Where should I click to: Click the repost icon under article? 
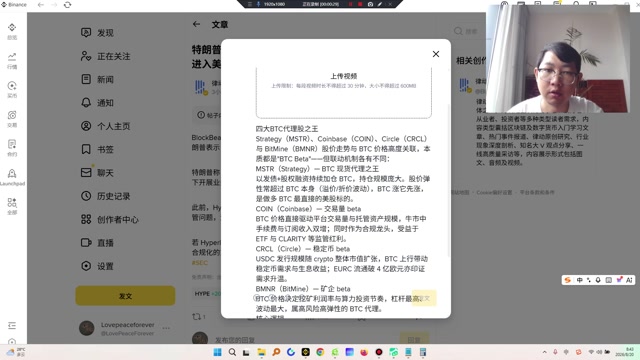[x=196, y=316]
